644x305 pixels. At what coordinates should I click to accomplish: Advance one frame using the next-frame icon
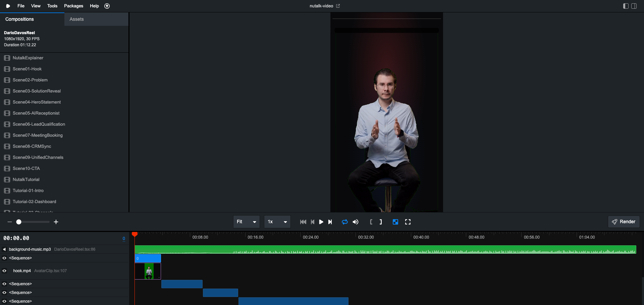pyautogui.click(x=330, y=222)
